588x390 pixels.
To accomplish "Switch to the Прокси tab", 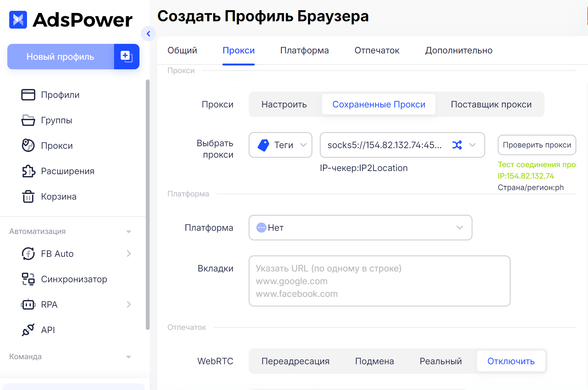I will [239, 50].
